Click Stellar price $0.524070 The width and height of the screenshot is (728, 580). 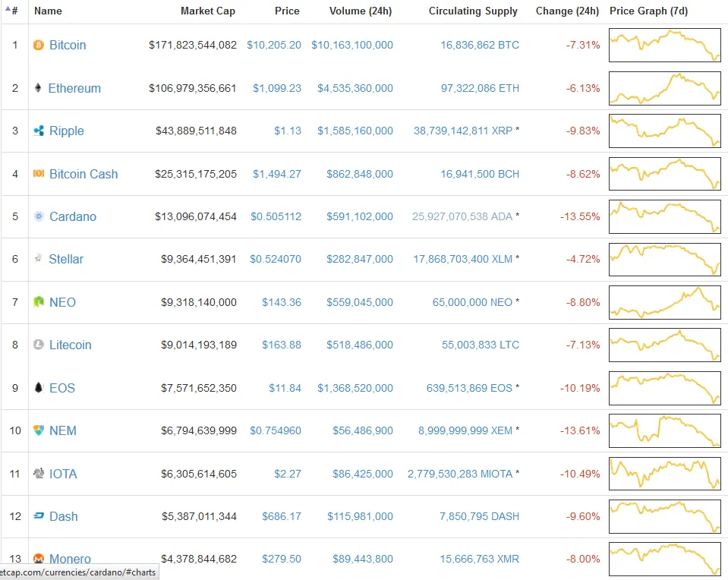click(276, 259)
